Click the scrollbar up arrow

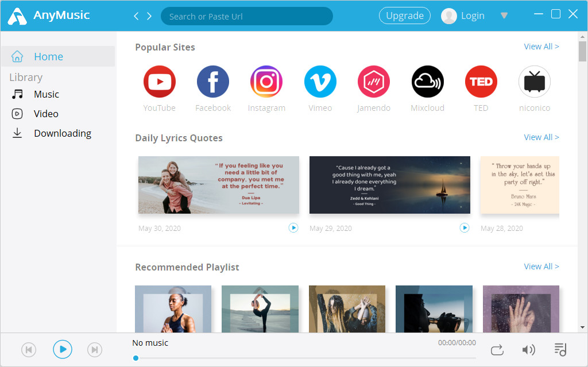pos(582,37)
